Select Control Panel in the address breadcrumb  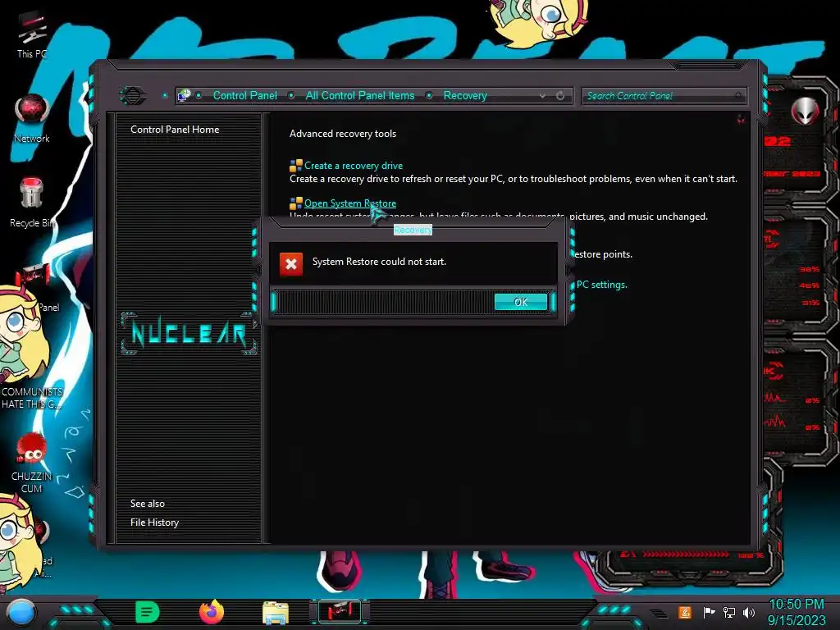[x=244, y=95]
